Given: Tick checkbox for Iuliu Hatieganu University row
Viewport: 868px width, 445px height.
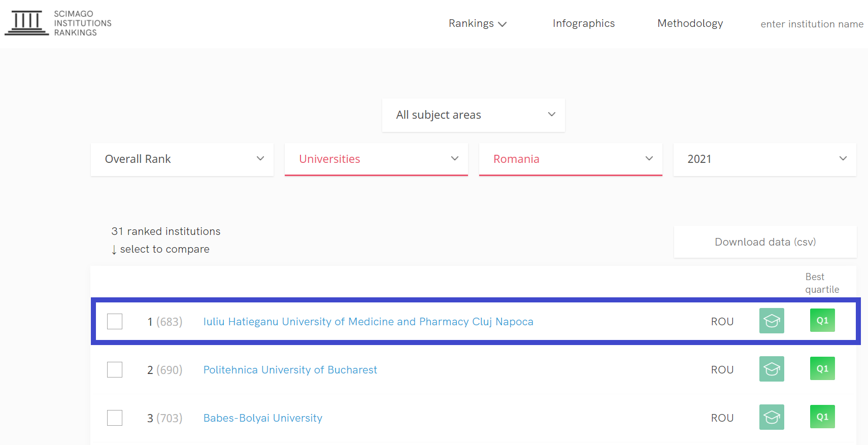Looking at the screenshot, I should coord(115,321).
